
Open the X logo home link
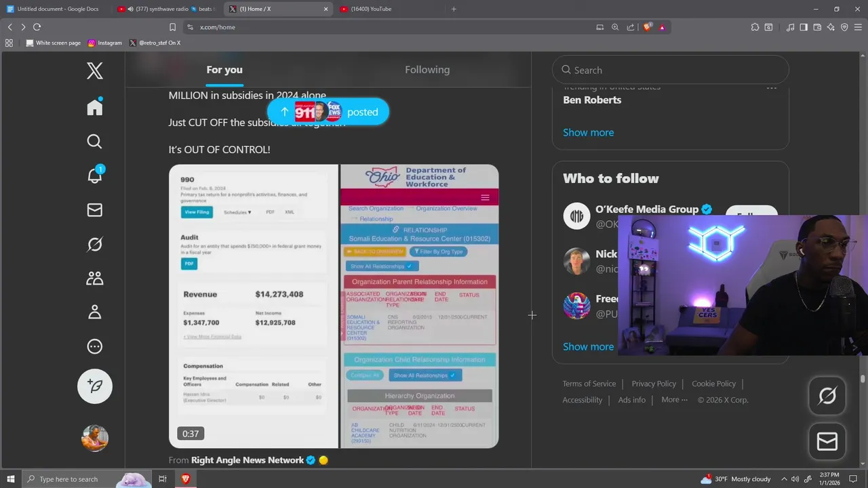[x=95, y=70]
